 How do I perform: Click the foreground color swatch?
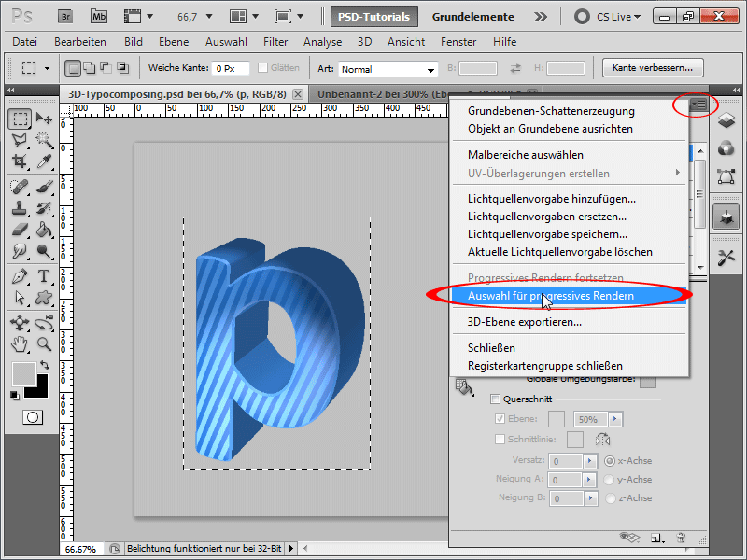23,375
